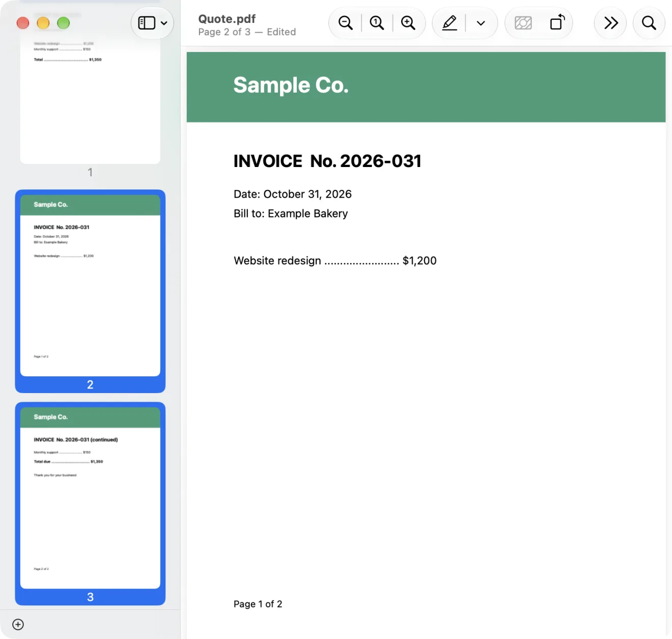Expand the sidebar view menu chevron

(x=164, y=23)
